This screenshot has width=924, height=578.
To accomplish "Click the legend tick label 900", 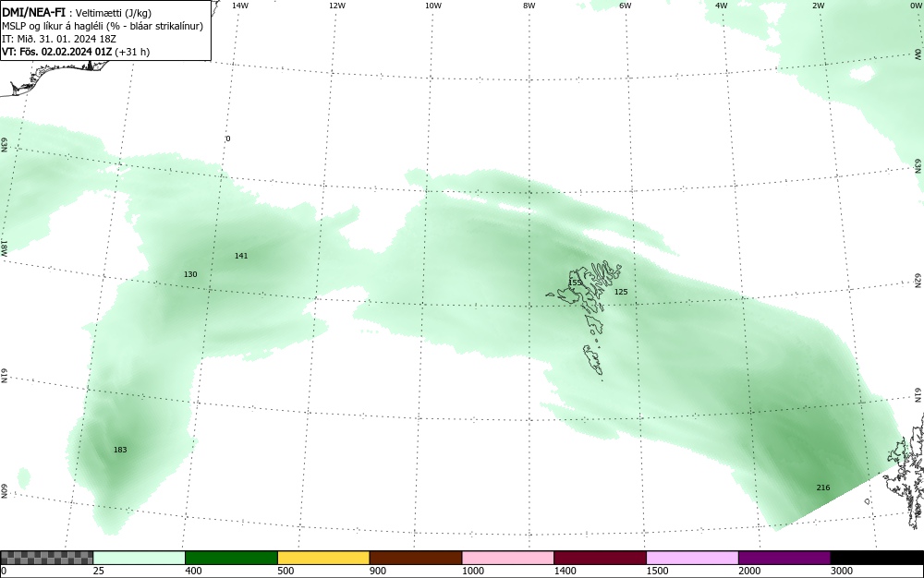I will tap(378, 571).
